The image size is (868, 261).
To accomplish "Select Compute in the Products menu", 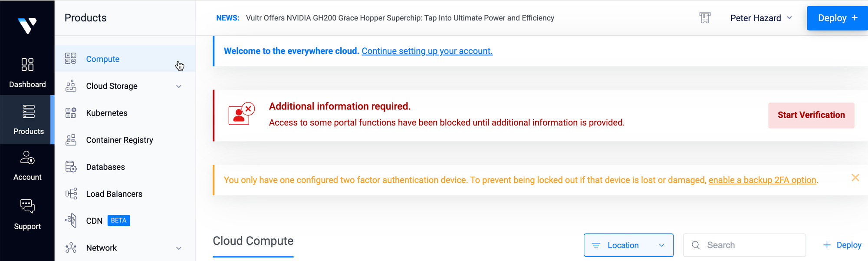I will [x=103, y=59].
